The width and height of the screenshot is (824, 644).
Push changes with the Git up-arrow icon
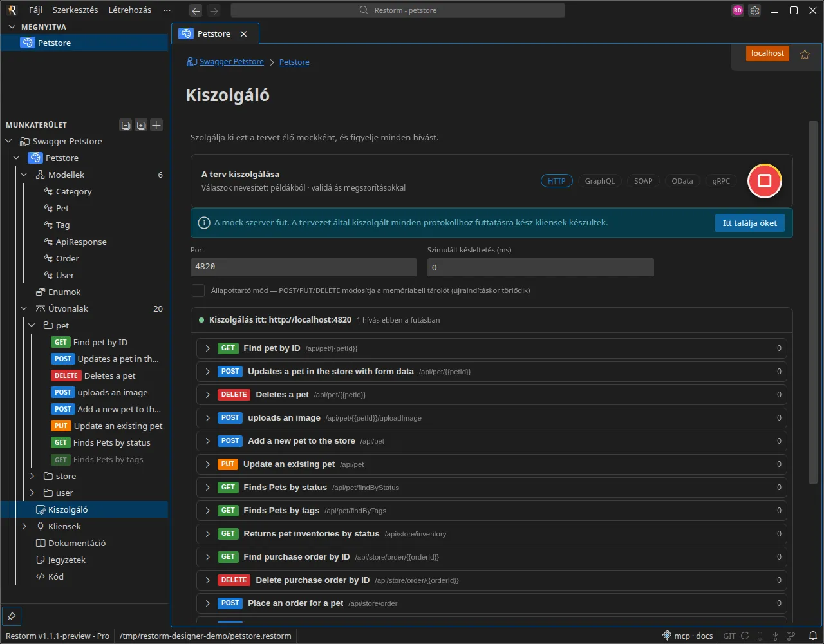click(761, 636)
